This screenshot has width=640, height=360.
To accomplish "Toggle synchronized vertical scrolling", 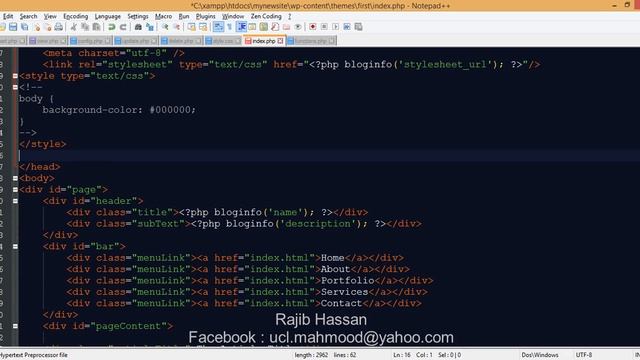I will point(191,27).
